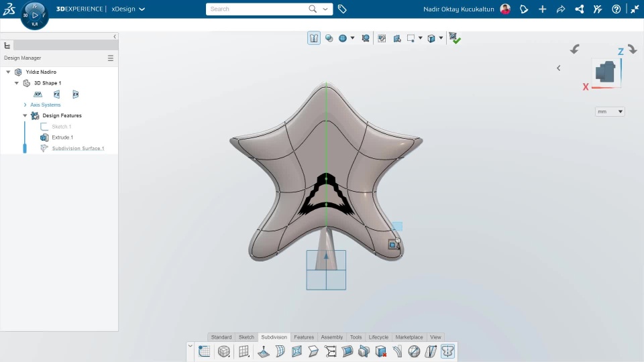644x362 pixels.
Task: Click the YZ plane icon
Action: point(56,95)
